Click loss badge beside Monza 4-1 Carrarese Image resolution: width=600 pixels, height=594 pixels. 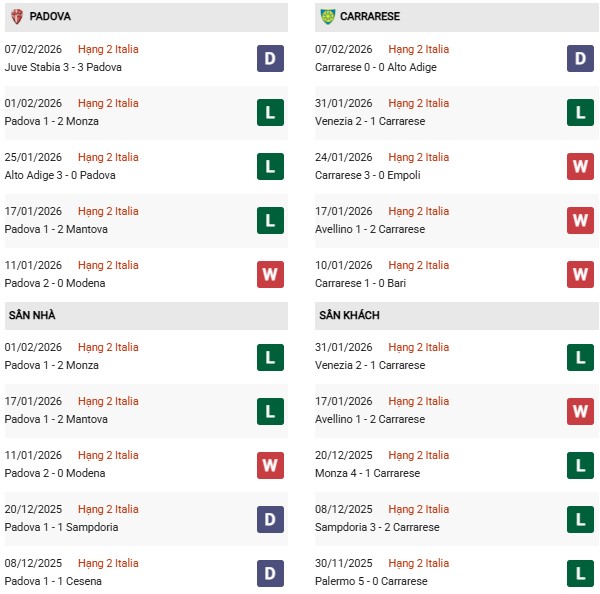point(581,464)
